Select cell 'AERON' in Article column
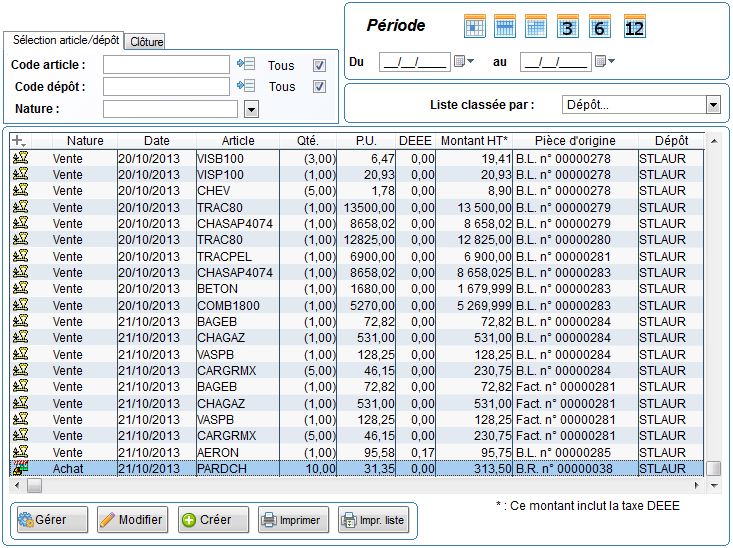 (x=238, y=453)
